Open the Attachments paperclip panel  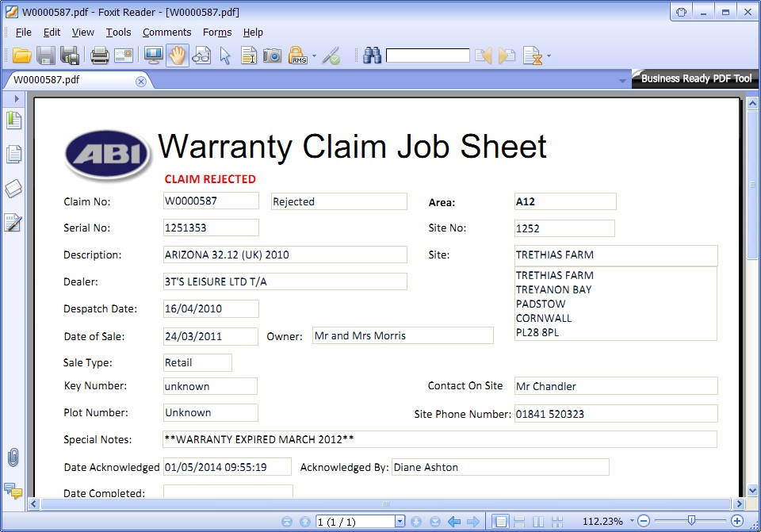[x=13, y=457]
